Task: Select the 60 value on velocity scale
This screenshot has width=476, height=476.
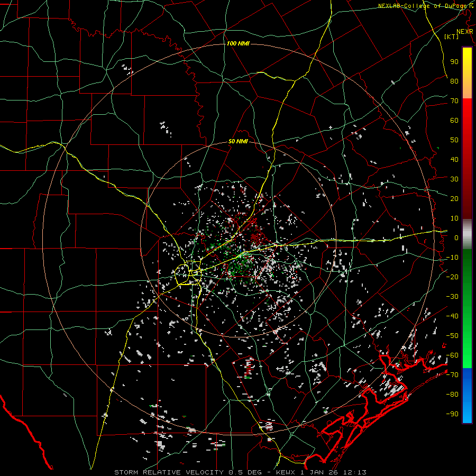Action: [454, 120]
